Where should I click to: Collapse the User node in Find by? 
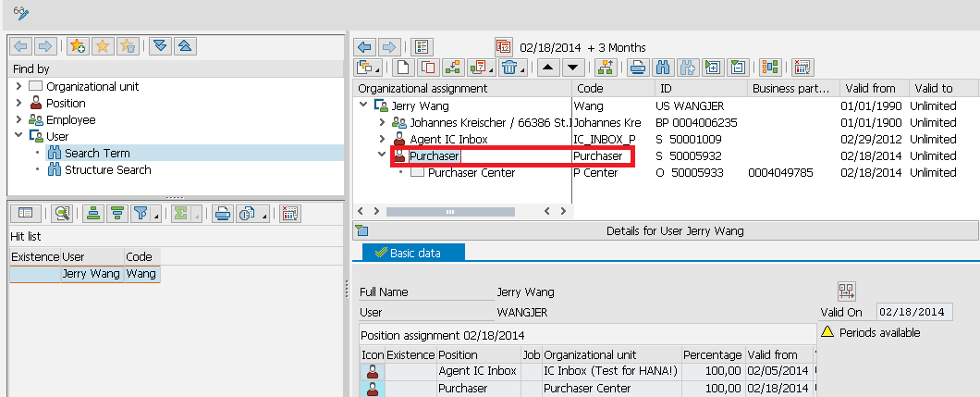click(18, 136)
